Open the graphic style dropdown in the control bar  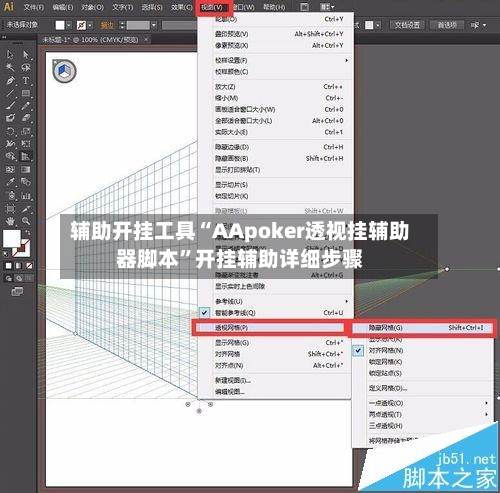378,25
